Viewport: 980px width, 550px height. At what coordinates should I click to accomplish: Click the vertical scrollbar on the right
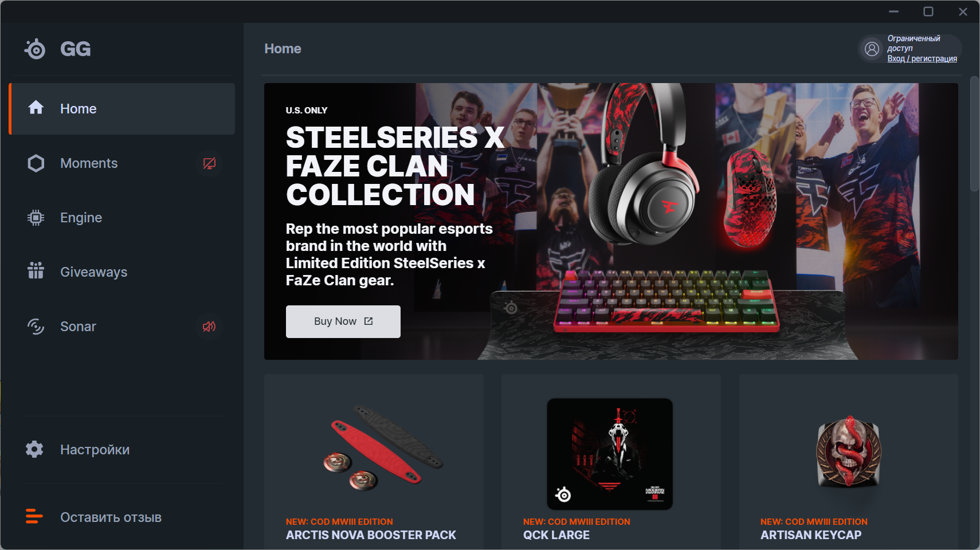(x=974, y=133)
